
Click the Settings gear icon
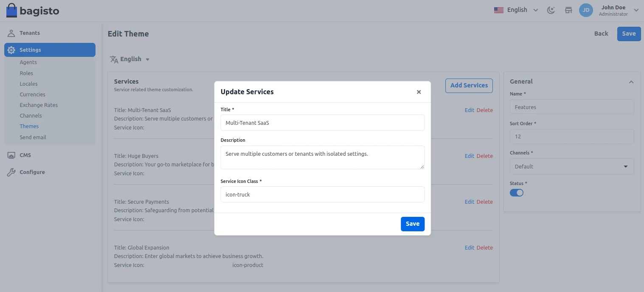point(11,50)
